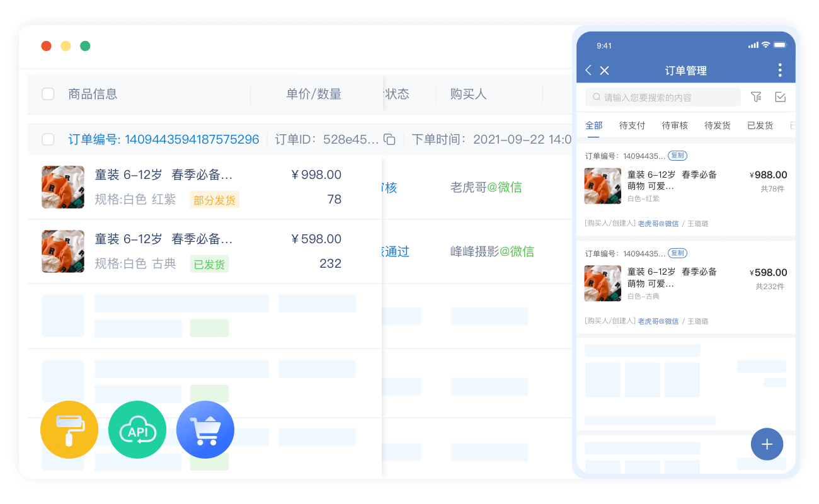This screenshot has width=819, height=504.
Task: Click the red macOS window close dot
Action: [46, 46]
